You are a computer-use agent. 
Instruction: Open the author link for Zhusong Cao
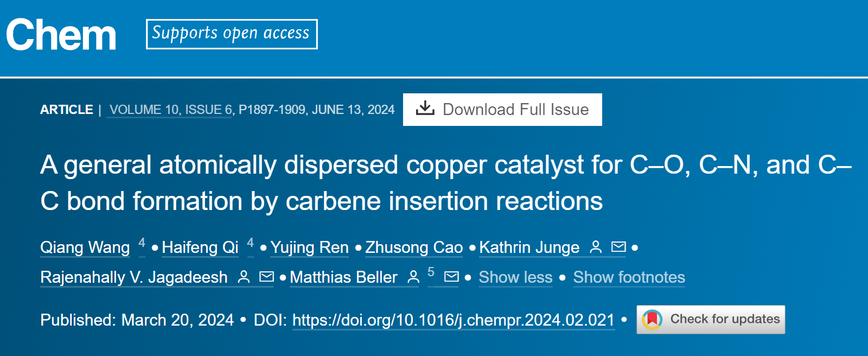[414, 247]
